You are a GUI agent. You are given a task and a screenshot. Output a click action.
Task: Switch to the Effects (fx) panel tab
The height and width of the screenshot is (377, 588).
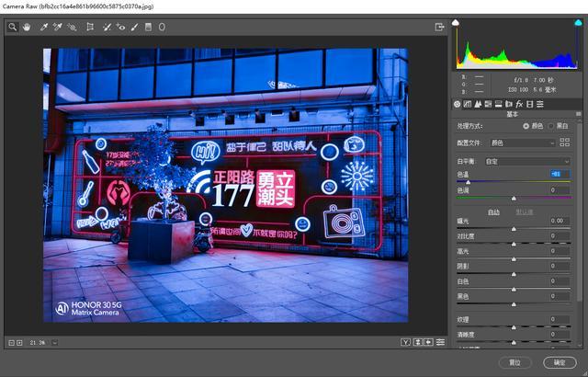(519, 104)
